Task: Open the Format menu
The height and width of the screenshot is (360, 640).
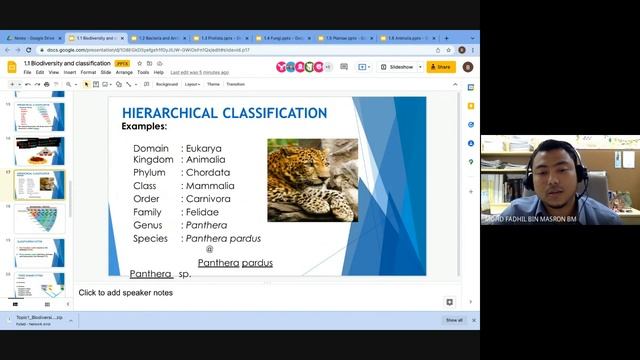Action: click(88, 72)
